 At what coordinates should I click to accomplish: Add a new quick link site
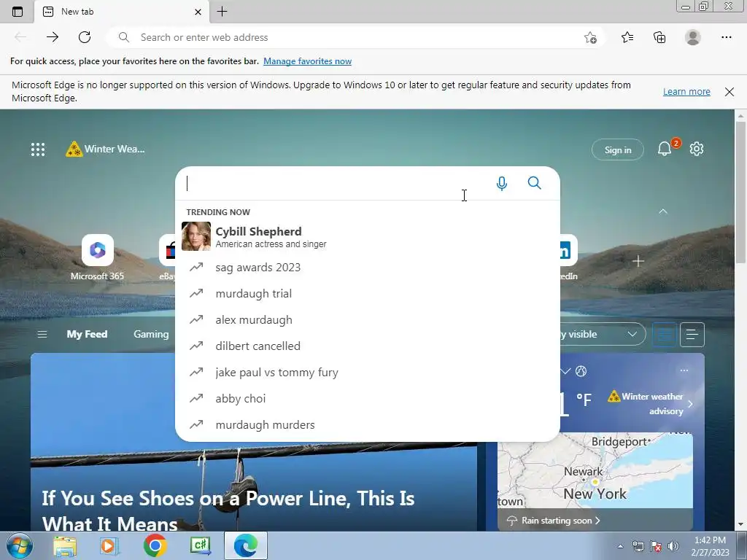pos(638,261)
